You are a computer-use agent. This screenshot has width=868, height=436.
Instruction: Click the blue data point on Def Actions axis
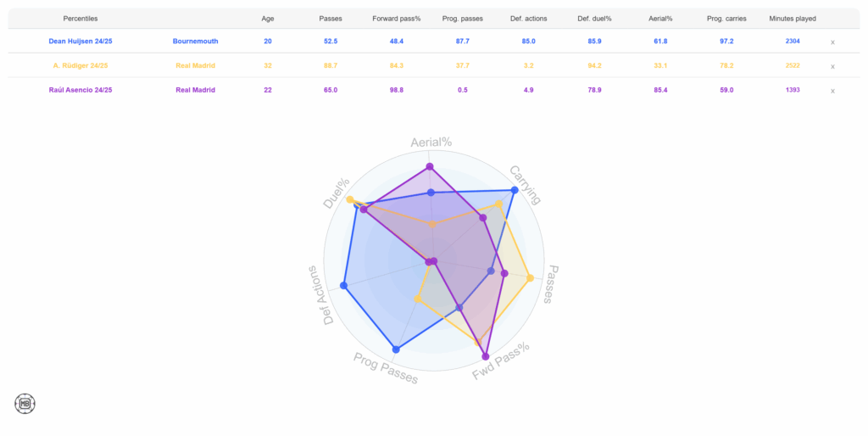[x=343, y=286]
